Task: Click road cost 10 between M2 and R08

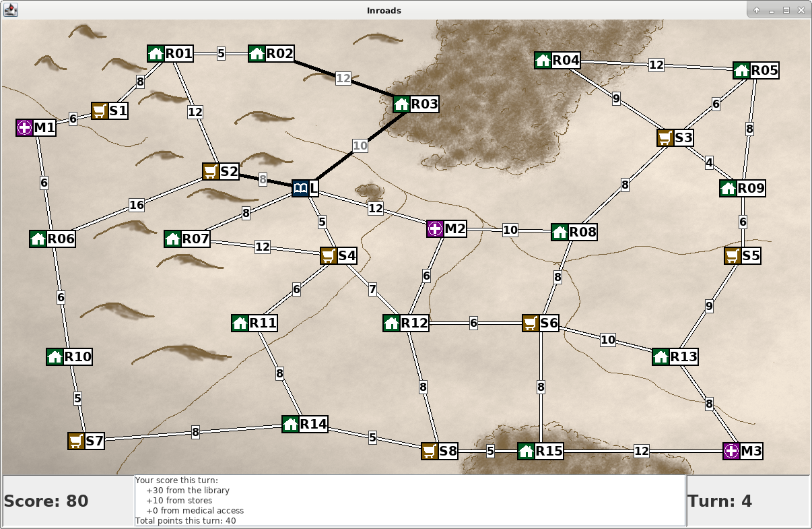Action: 510,230
